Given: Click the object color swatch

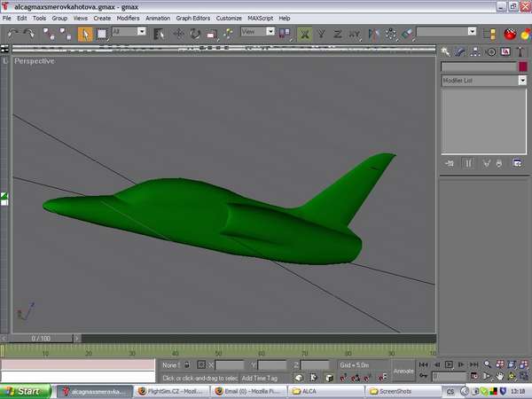Looking at the screenshot, I should click(523, 66).
